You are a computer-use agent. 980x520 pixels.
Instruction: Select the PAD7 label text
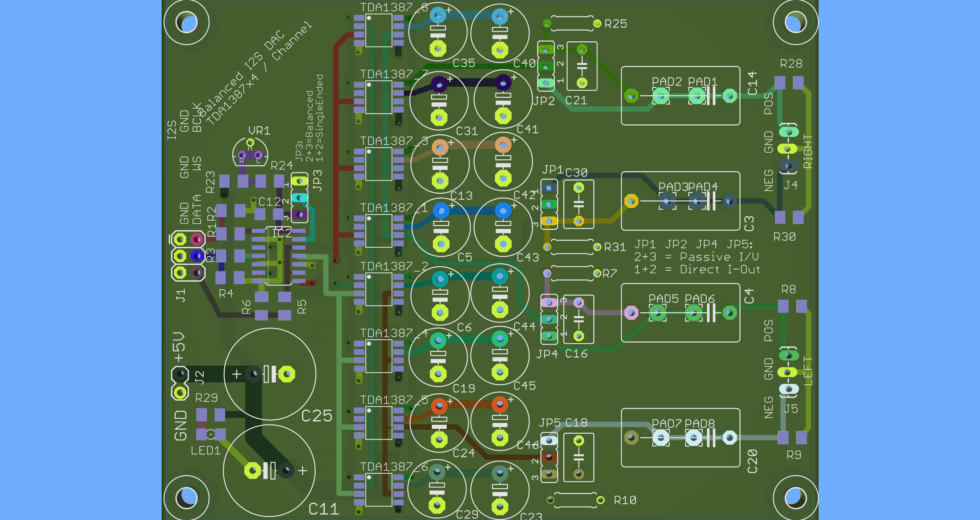[x=667, y=424]
